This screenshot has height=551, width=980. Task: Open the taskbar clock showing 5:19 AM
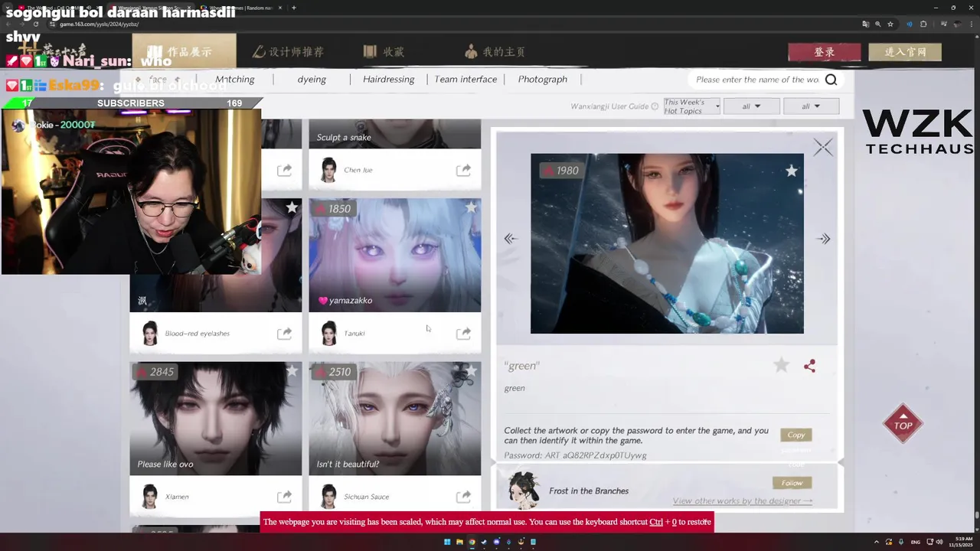click(x=960, y=542)
